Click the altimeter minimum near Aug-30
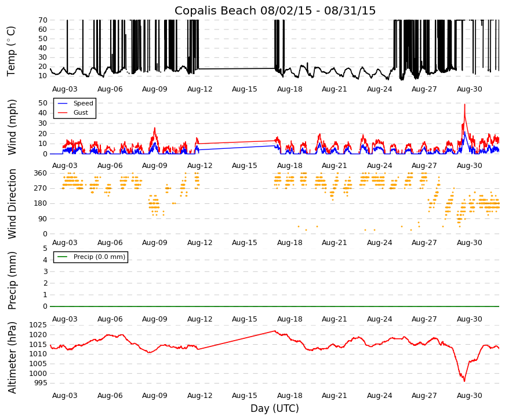The width and height of the screenshot is (505, 420). (x=464, y=381)
